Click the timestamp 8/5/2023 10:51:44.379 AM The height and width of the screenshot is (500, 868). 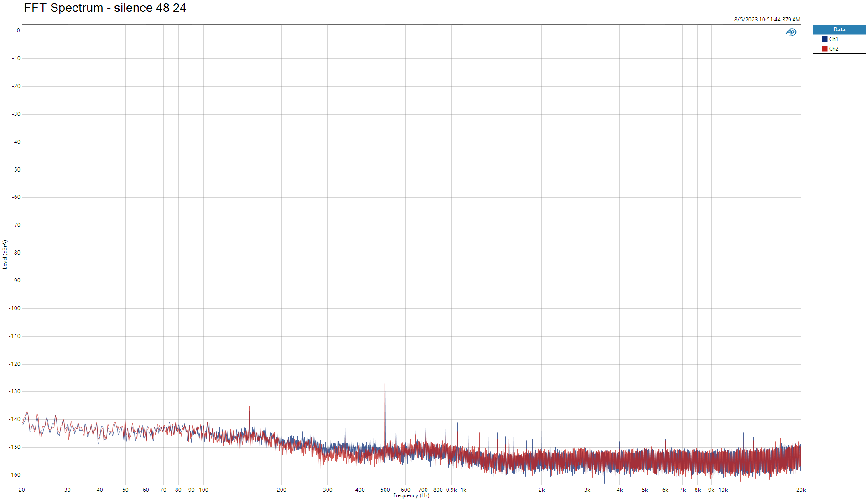tap(767, 20)
